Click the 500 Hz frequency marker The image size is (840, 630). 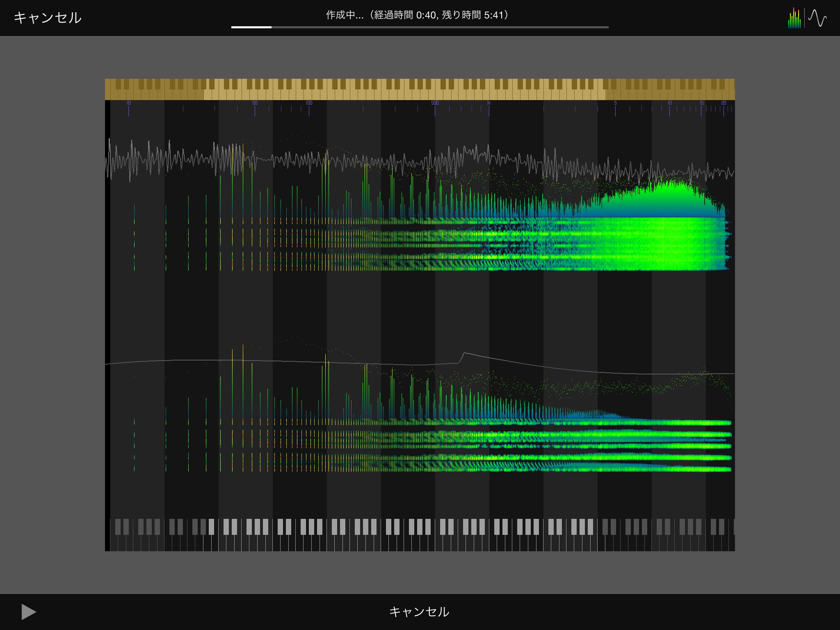click(x=435, y=103)
